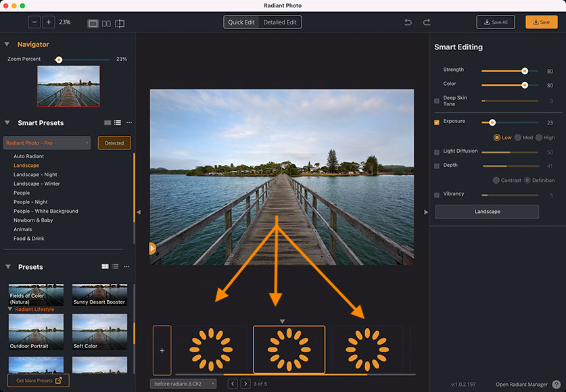Viewport: 566px width, 392px height.
Task: Click the Save All button
Action: [x=495, y=22]
